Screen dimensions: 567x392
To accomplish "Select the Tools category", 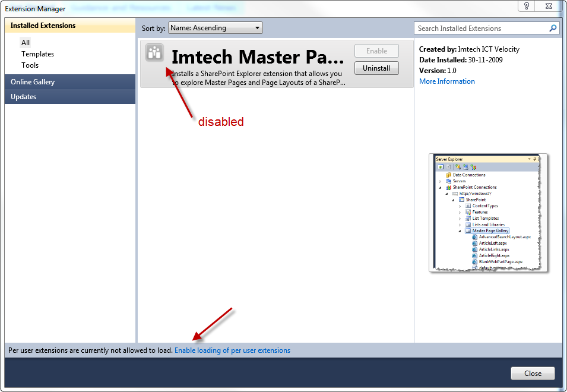I will coord(30,65).
